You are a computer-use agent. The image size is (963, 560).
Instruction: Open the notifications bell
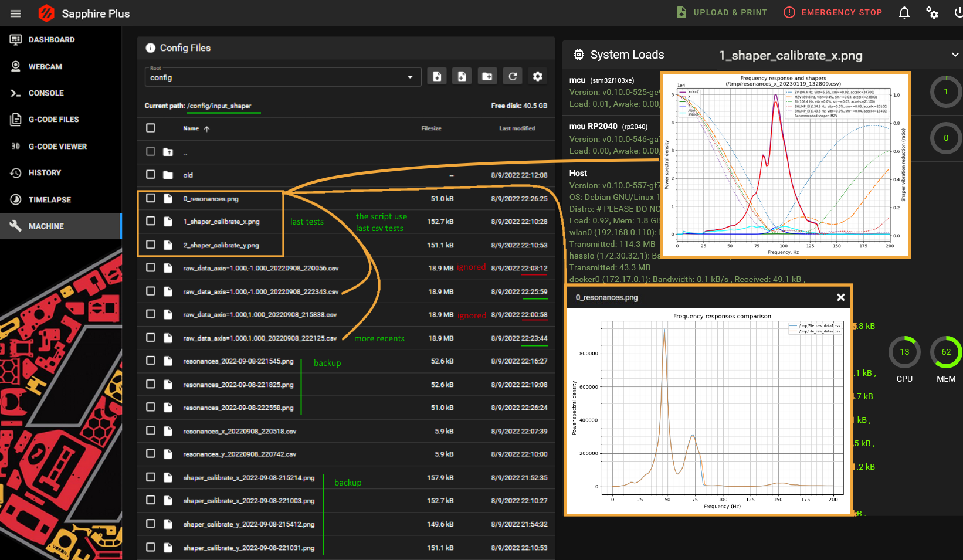pos(904,12)
